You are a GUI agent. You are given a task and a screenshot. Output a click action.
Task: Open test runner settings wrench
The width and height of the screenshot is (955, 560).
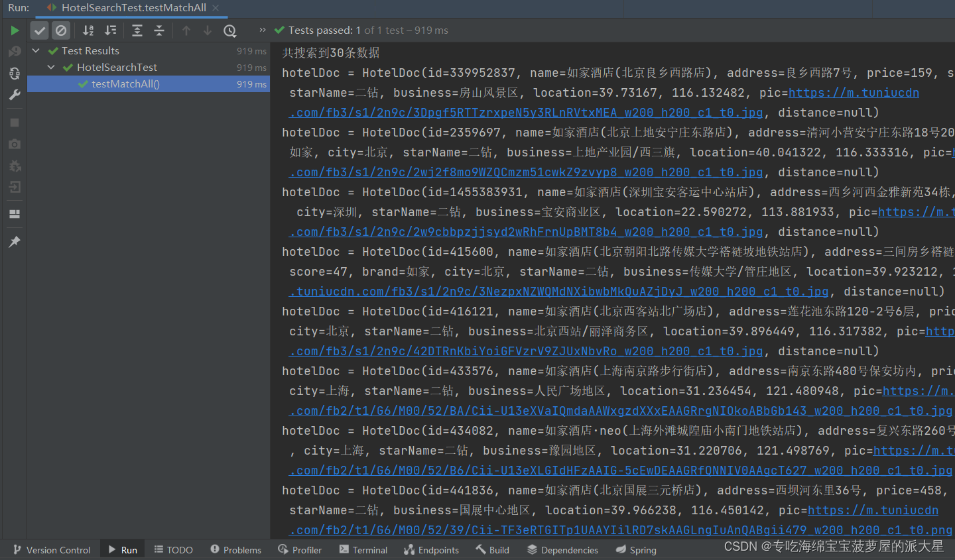pos(15,95)
